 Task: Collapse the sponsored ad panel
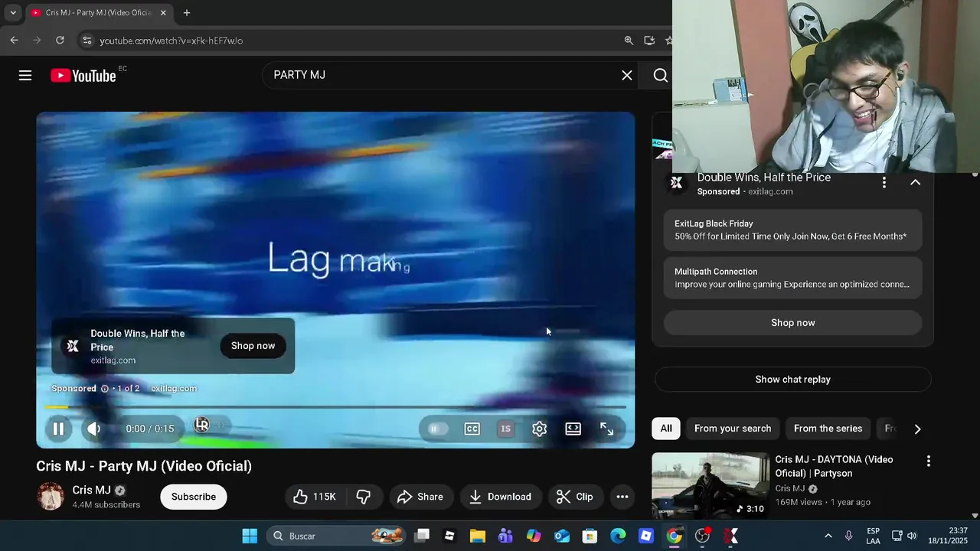tap(915, 182)
